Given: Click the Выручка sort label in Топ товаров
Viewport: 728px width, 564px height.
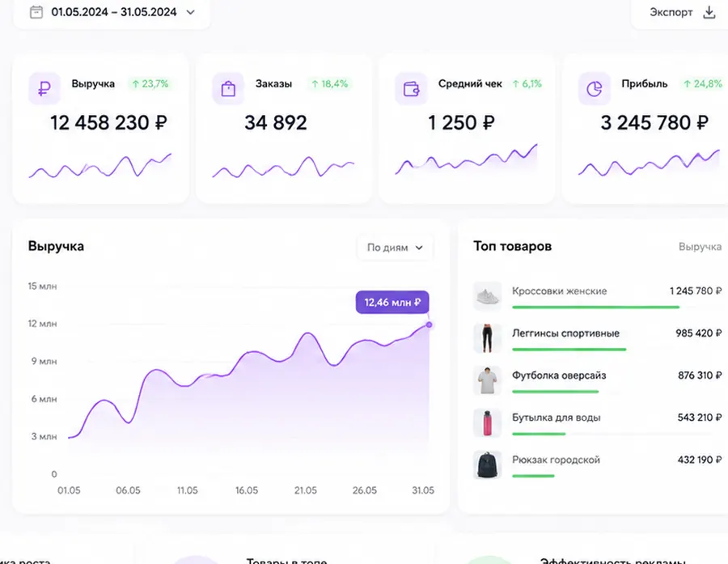Looking at the screenshot, I should click(x=700, y=247).
